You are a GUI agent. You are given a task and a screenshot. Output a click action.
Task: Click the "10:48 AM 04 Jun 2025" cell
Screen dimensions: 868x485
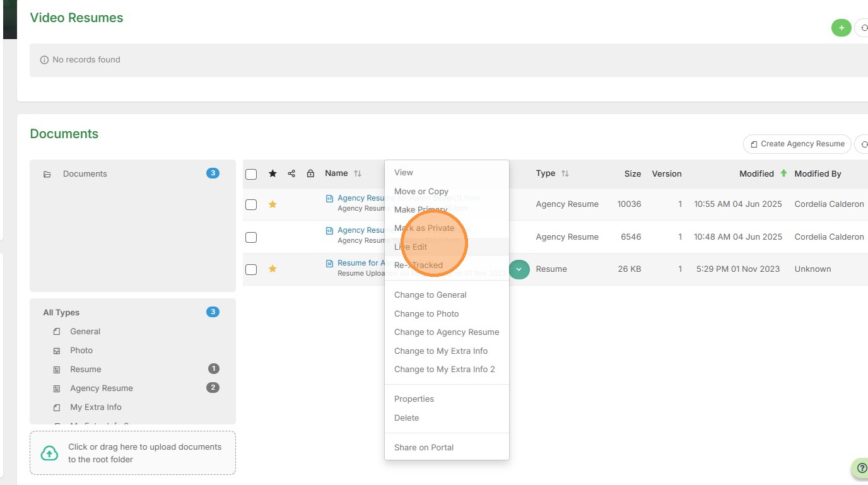click(x=738, y=237)
